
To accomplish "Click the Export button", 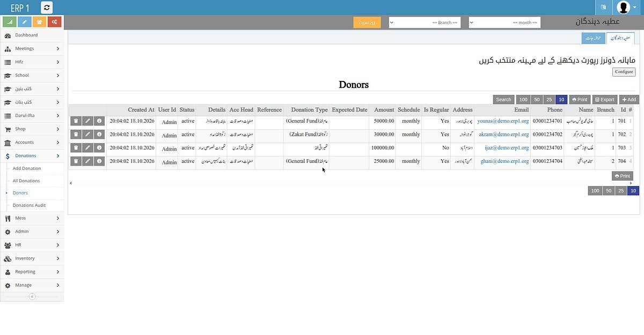I will [604, 100].
